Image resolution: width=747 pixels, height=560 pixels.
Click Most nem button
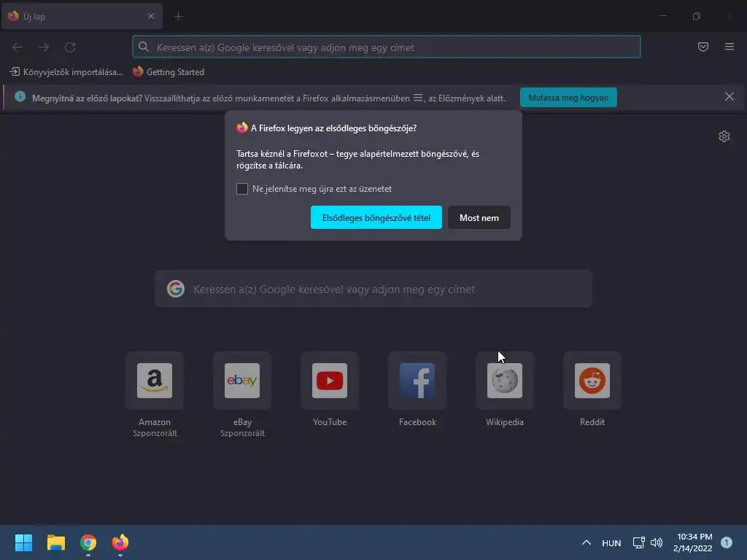click(479, 217)
